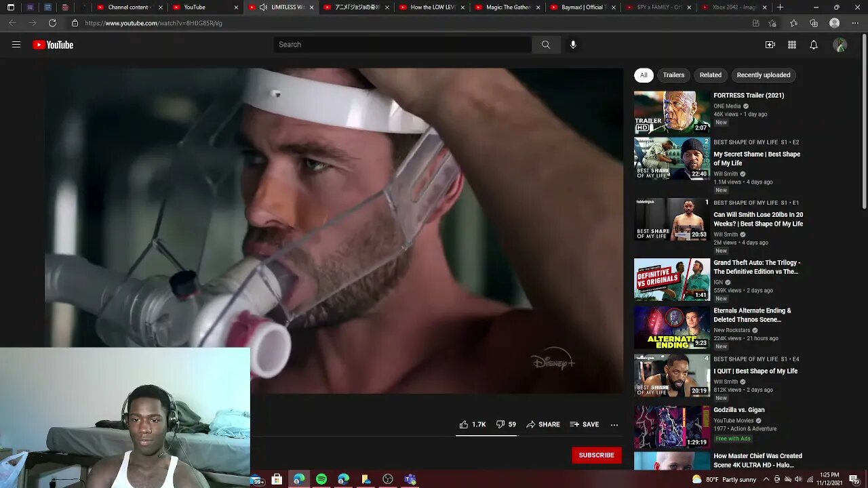Show hidden system tray icons
Screen dimensions: 868x488
[766, 479]
